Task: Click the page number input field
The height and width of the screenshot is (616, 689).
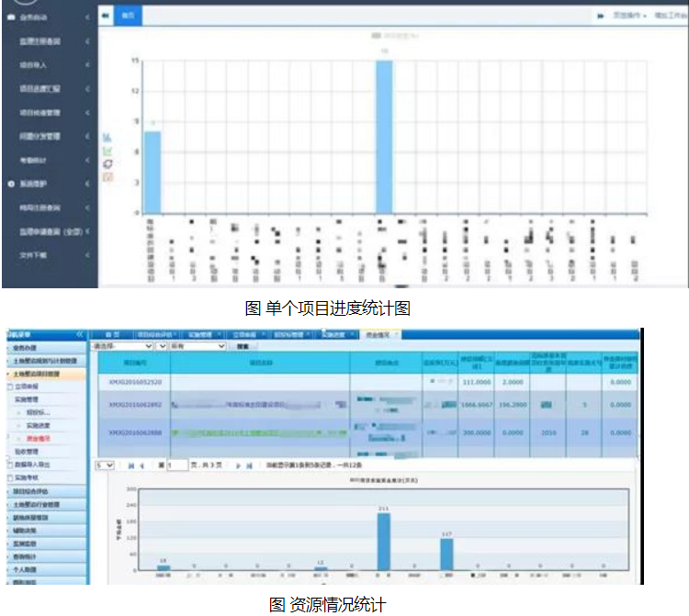Action: 177,465
